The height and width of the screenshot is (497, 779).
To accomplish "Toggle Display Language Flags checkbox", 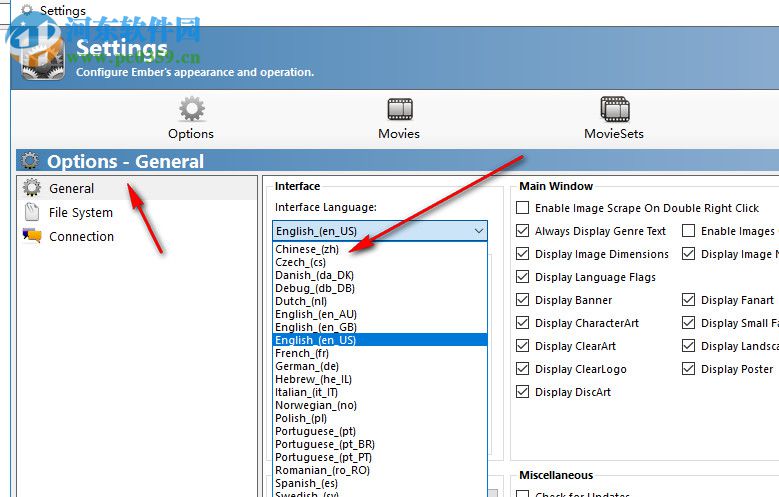I will (522, 276).
